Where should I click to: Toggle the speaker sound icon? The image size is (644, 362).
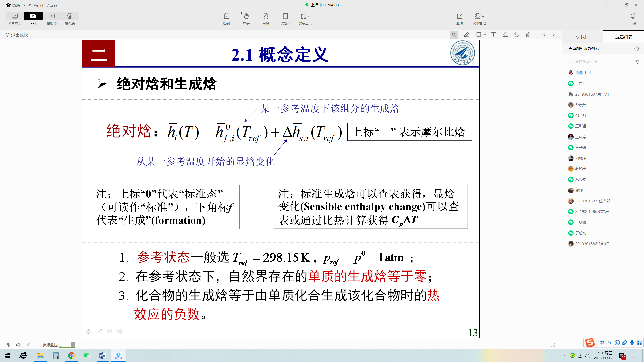[18, 345]
